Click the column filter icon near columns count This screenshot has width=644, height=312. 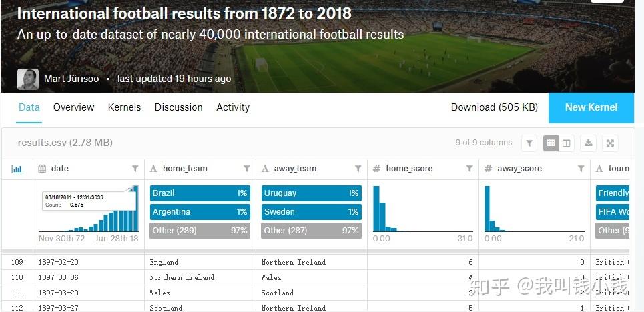[x=529, y=143]
